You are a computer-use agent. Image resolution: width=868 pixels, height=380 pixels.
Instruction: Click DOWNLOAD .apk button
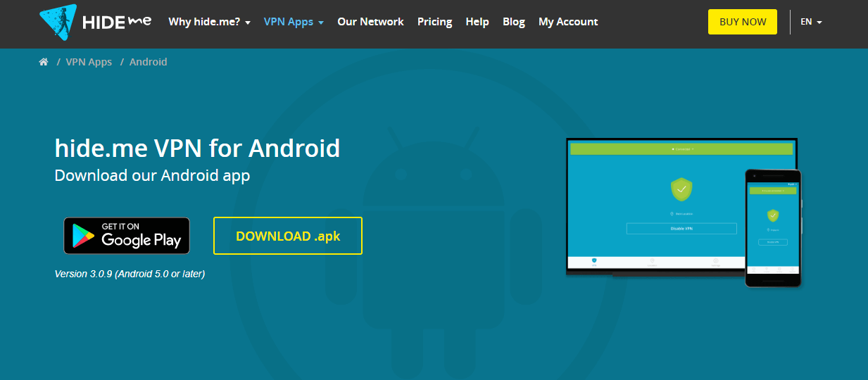288,236
